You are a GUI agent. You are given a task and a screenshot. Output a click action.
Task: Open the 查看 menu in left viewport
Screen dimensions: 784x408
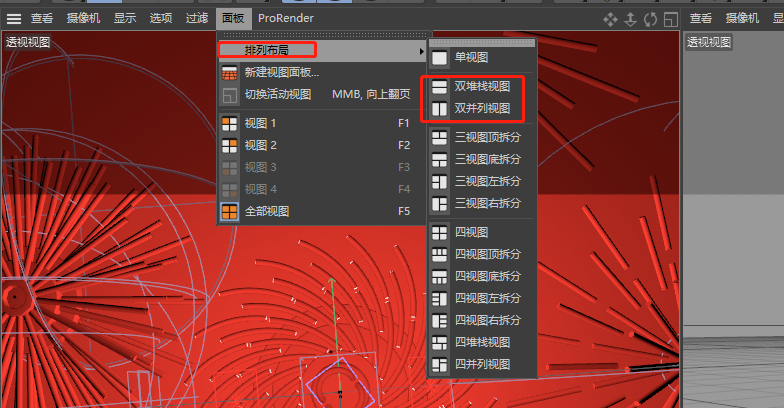click(x=42, y=18)
